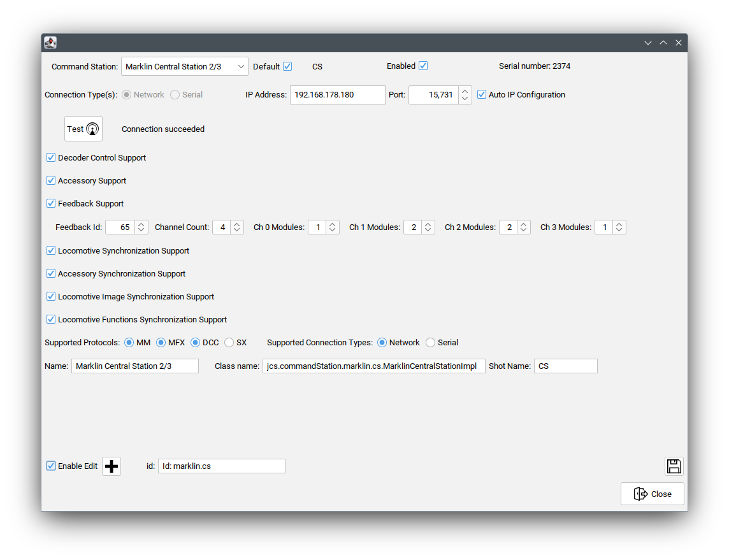729x560 pixels.
Task: Click the IP Address input field
Action: (x=338, y=95)
